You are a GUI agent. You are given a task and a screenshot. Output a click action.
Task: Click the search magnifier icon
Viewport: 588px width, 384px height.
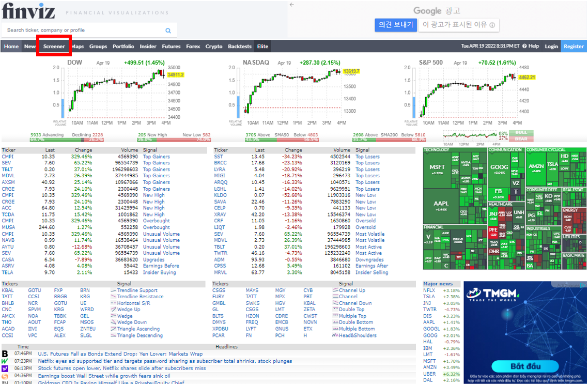[x=168, y=30]
